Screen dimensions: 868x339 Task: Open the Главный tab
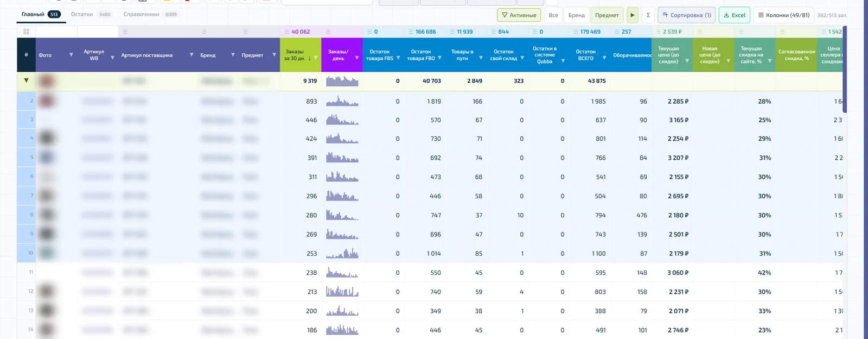(41, 15)
